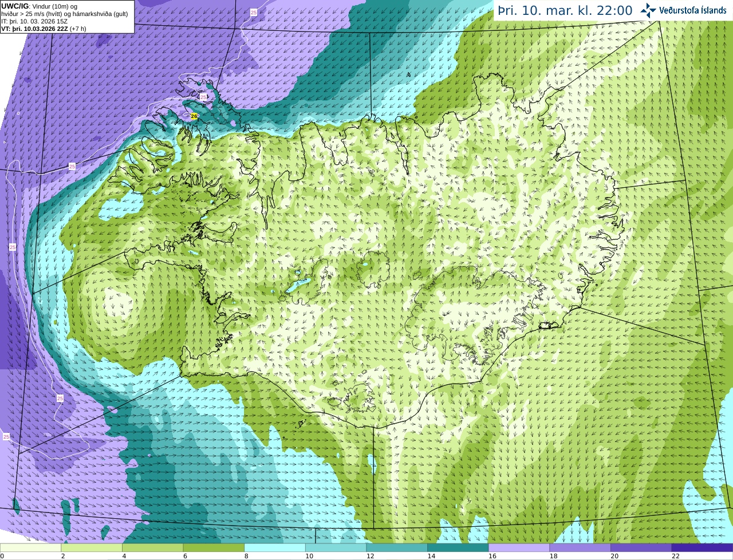The image size is (733, 560).
Task: Pick the 8–10 m/s light cyan legend swatch
Action: click(275, 548)
